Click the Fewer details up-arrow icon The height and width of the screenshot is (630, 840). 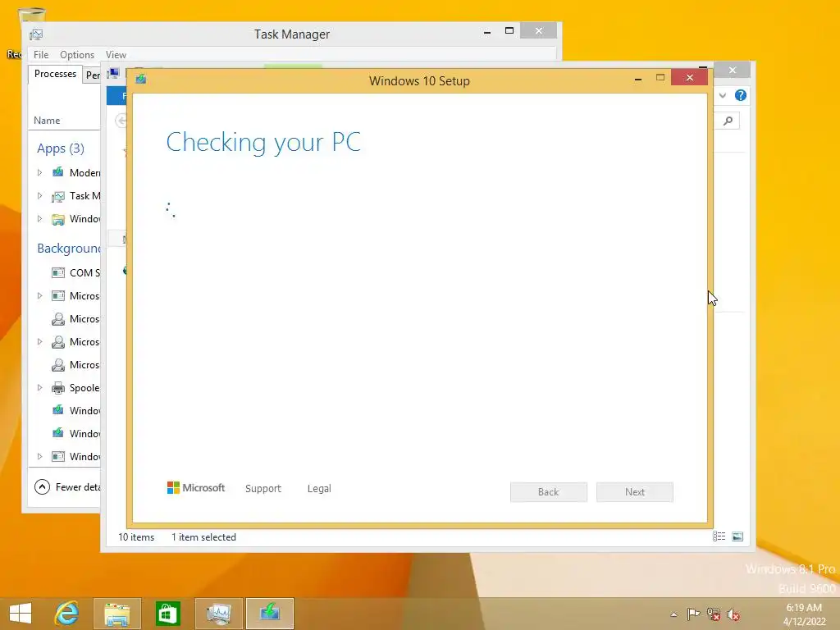point(42,487)
